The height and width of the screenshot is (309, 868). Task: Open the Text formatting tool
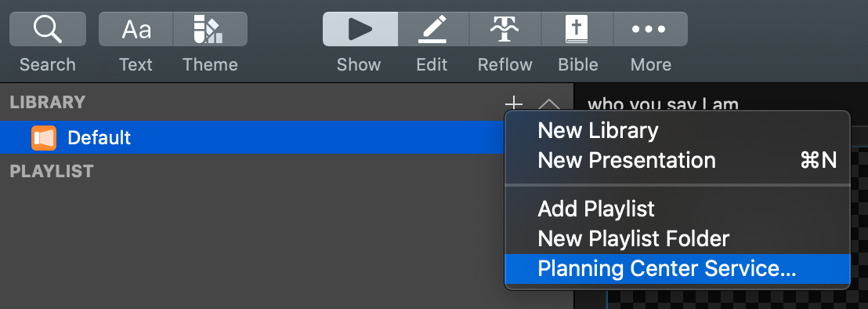pyautogui.click(x=136, y=29)
